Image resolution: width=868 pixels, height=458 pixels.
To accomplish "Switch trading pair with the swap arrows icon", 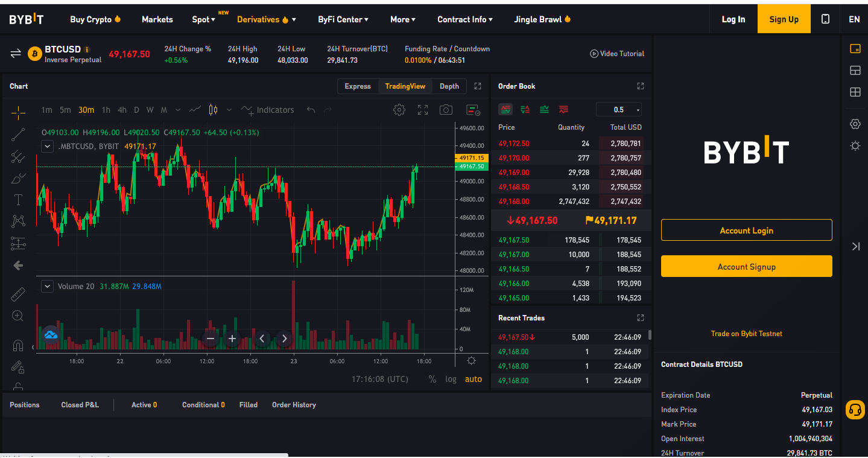I will pos(16,54).
